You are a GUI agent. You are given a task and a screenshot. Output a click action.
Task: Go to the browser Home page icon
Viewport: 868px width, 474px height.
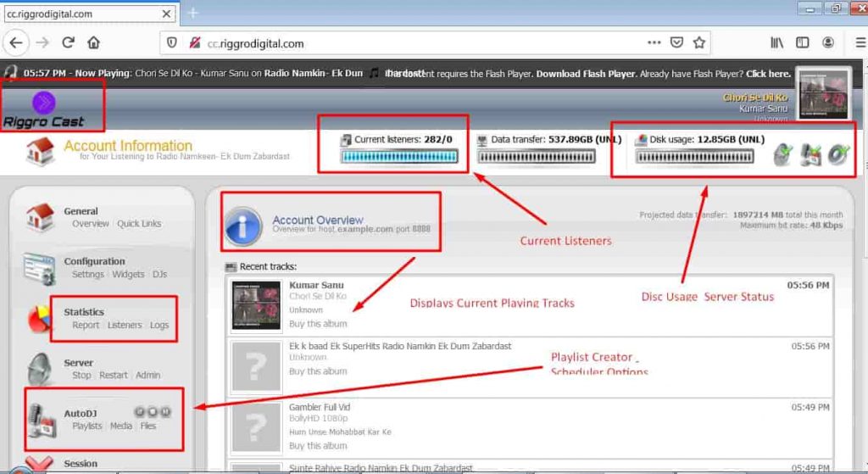[x=93, y=42]
